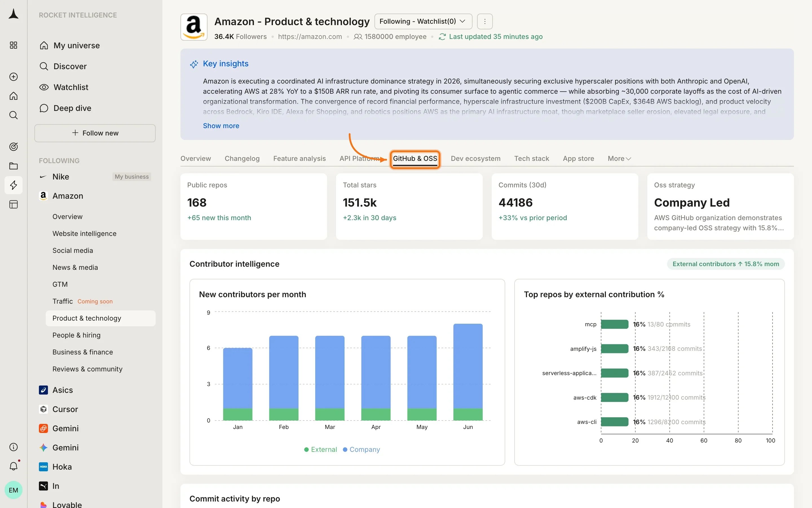This screenshot has height=508, width=812.
Task: Click the Follow new button
Action: coord(95,133)
